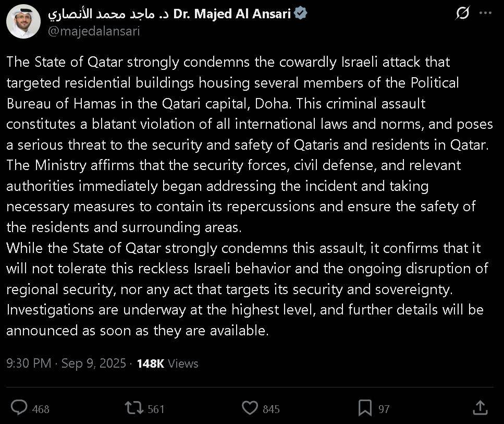The width and height of the screenshot is (504, 424).
Task: Click the Sep 9, 2025 date
Action: click(x=94, y=364)
